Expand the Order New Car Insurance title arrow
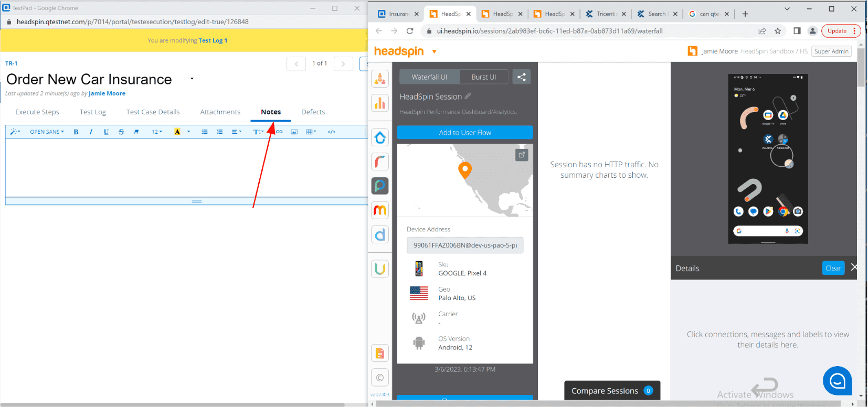 [x=192, y=79]
